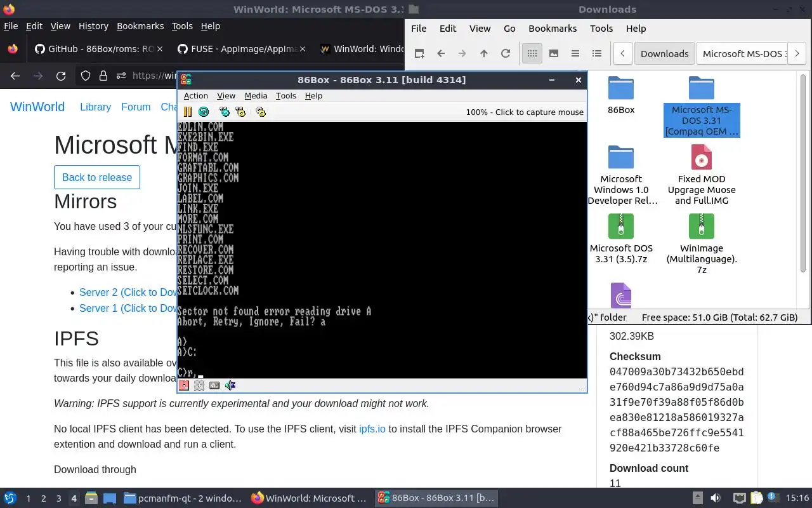This screenshot has height=508, width=812.
Task: Click floppy drive A status icon in 86Box
Action: point(184,385)
